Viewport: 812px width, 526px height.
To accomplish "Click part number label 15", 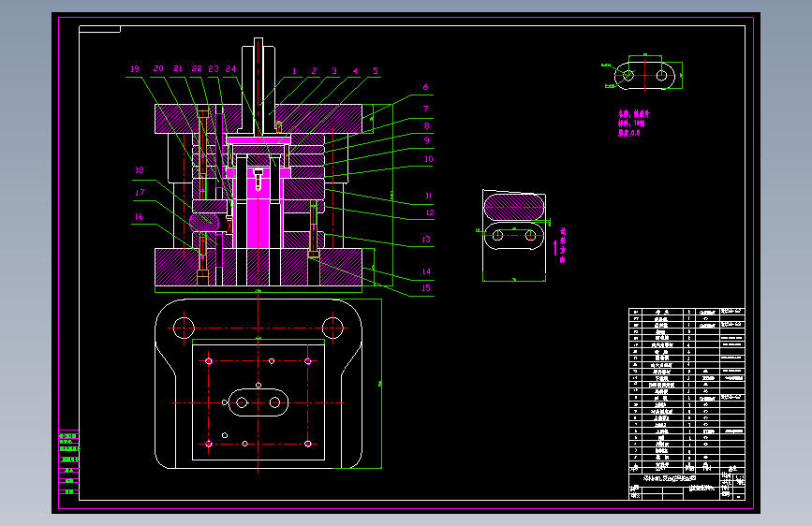I will pyautogui.click(x=426, y=288).
